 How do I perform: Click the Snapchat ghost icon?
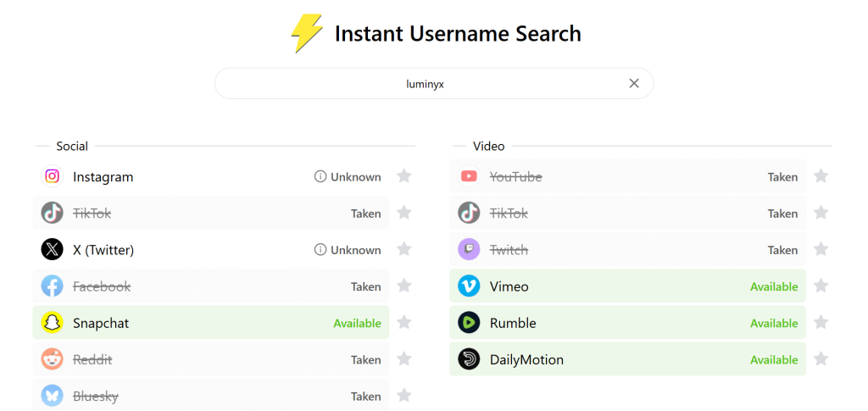[x=53, y=323]
